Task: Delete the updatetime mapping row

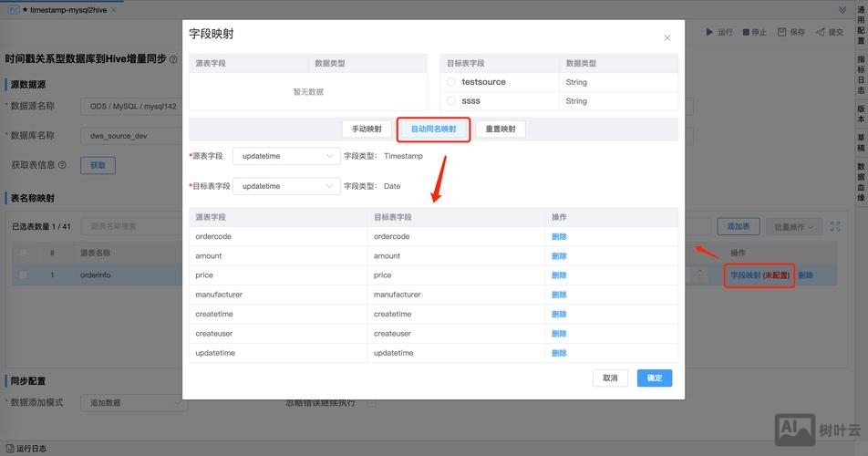Action: tap(559, 353)
